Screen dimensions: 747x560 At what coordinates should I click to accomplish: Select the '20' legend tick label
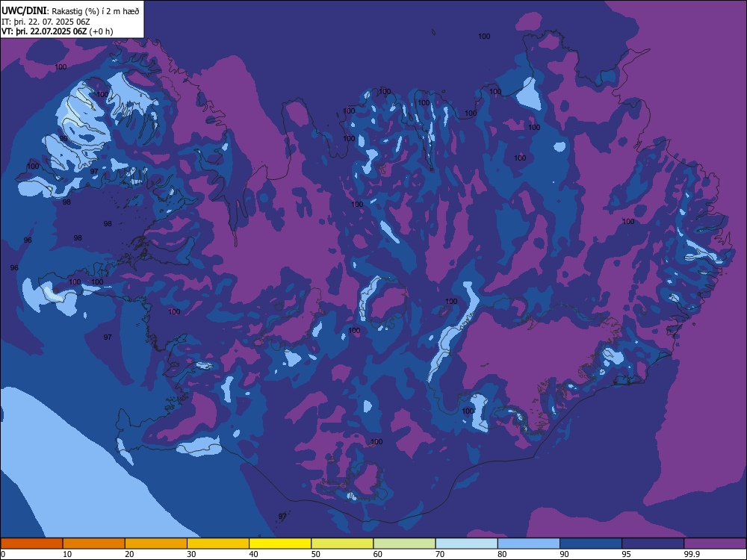pos(129,554)
